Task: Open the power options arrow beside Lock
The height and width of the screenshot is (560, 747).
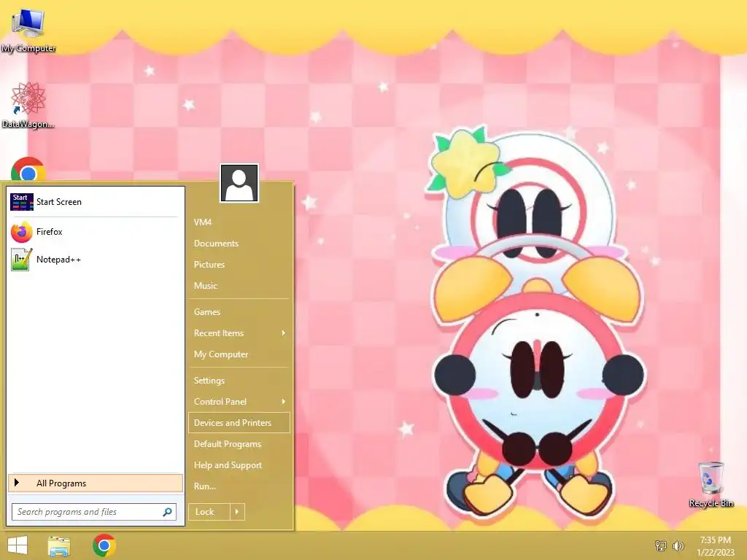Action: point(237,512)
